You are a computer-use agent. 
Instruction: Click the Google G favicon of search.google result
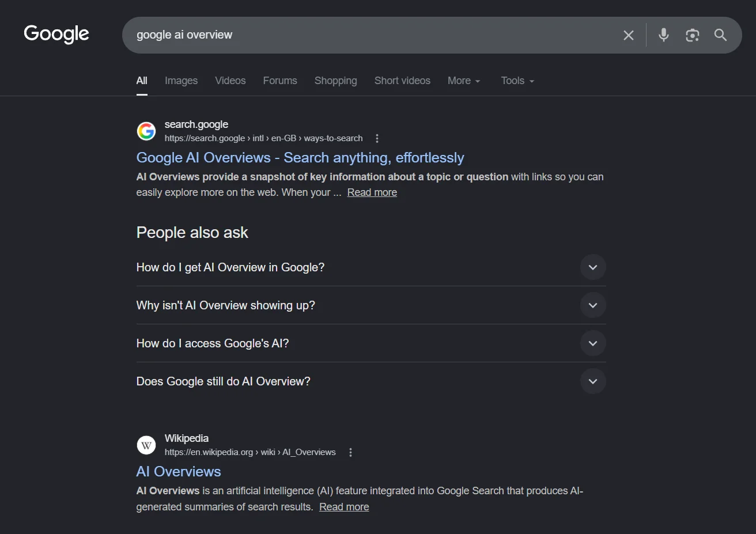(146, 131)
